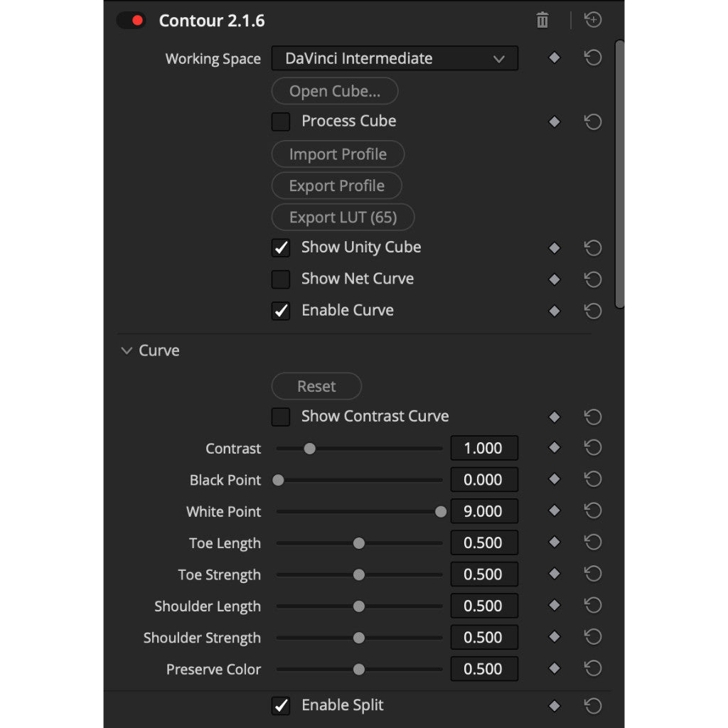Reset Black Point value
The image size is (728, 728).
point(593,479)
